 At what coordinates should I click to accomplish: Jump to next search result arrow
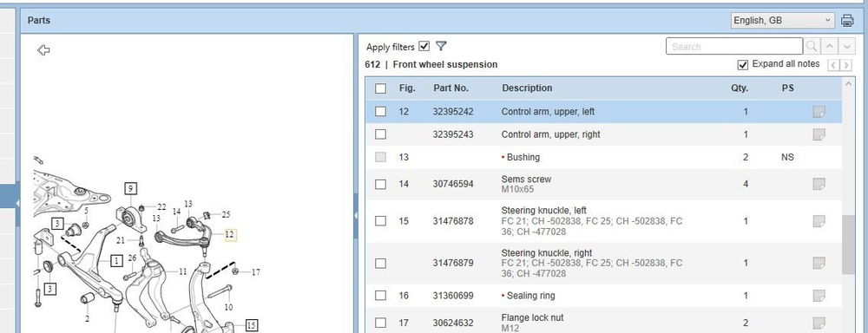pos(847,47)
